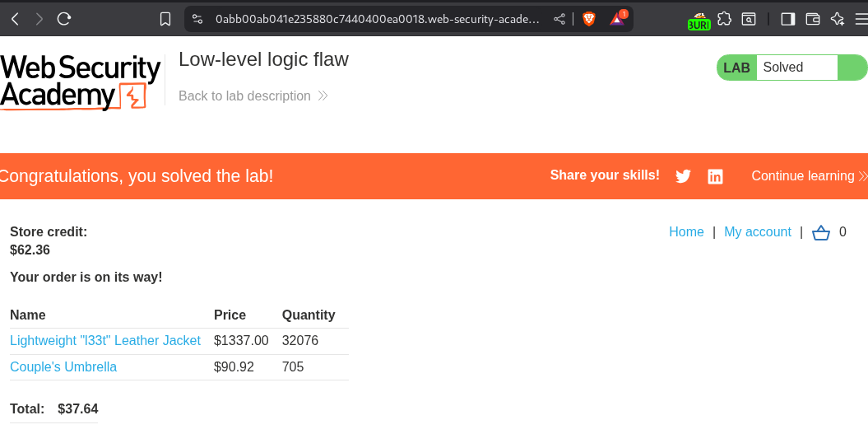Open the extensions puzzle menu
This screenshot has height=434, width=868.
(x=724, y=18)
